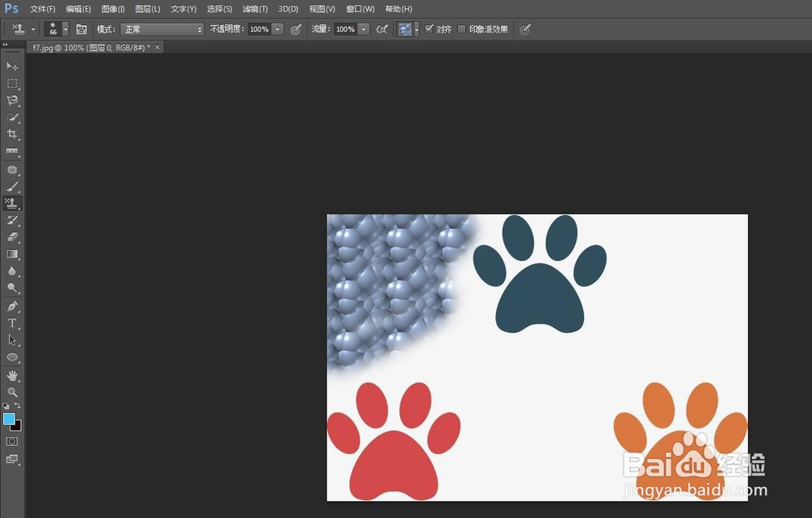This screenshot has height=518, width=812.
Task: Close the f7.jpg document tab
Action: [158, 47]
